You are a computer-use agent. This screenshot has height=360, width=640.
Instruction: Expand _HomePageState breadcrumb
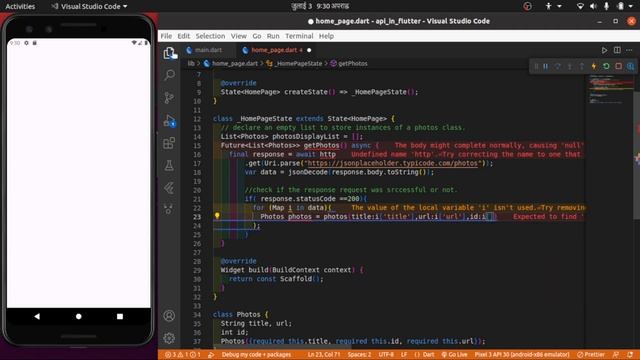coord(299,64)
